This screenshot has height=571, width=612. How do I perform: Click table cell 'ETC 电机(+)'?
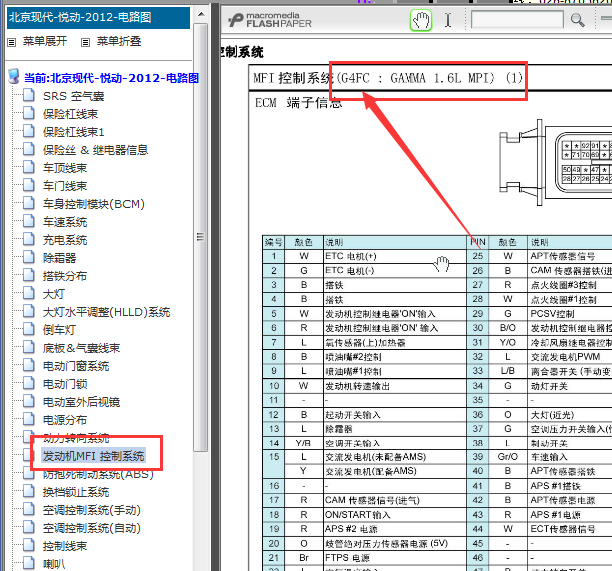pos(395,256)
